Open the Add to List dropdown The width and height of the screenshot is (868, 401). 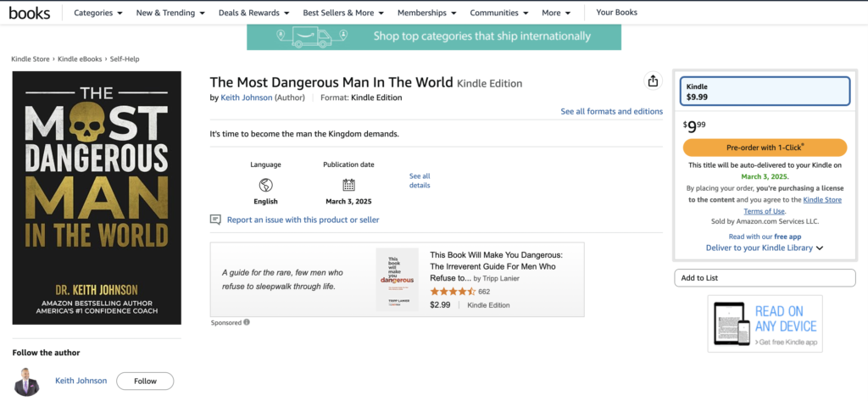tap(765, 278)
